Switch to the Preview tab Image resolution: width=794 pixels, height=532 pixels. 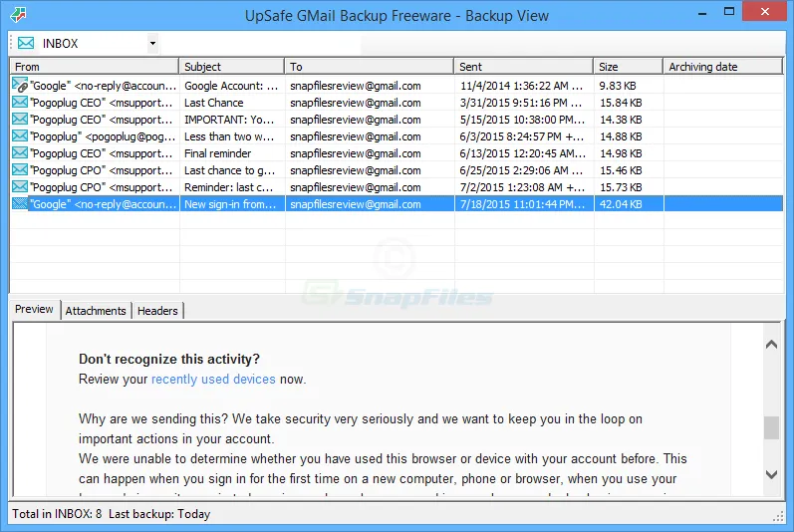click(x=34, y=309)
